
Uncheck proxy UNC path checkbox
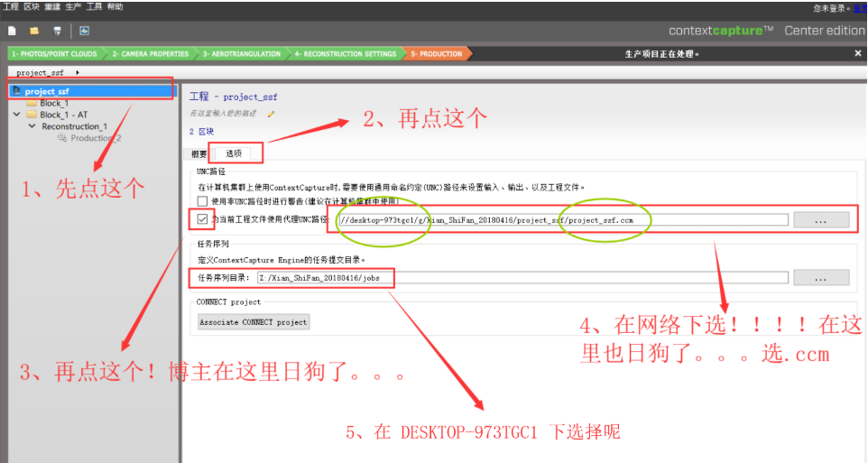coord(203,219)
